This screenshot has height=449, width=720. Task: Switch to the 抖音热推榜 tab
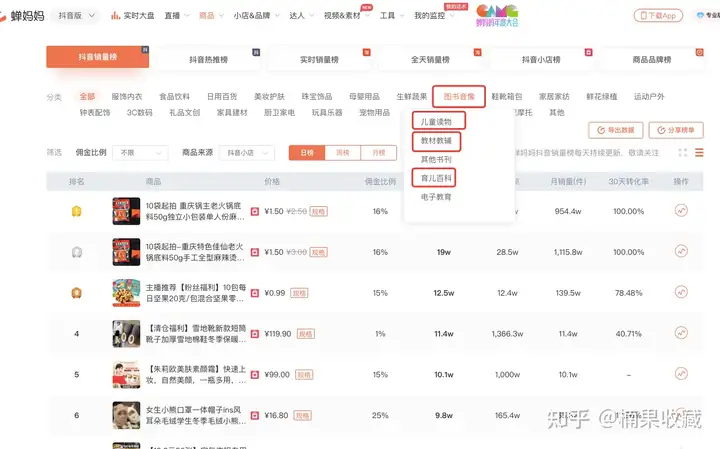(x=208, y=59)
